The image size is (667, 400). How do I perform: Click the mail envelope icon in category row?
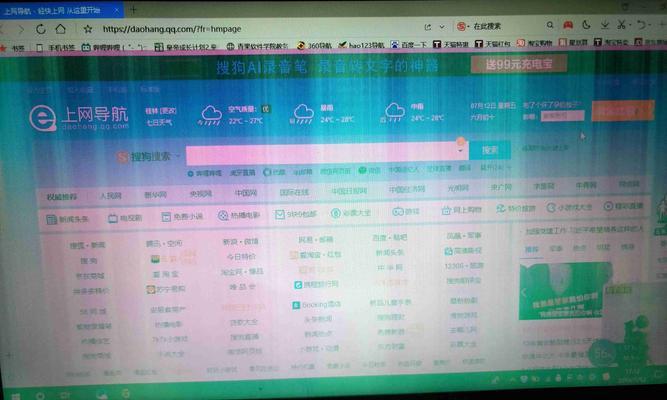coord(279,214)
